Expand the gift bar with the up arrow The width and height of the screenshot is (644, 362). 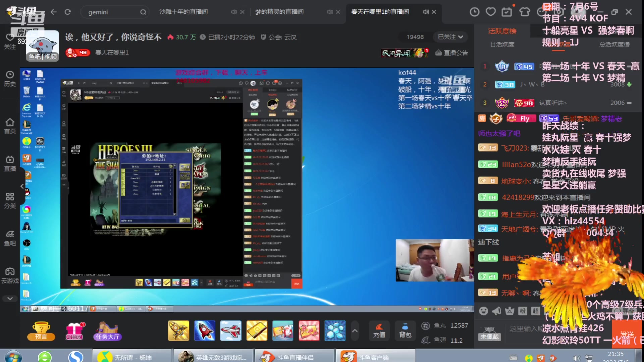pos(355,331)
